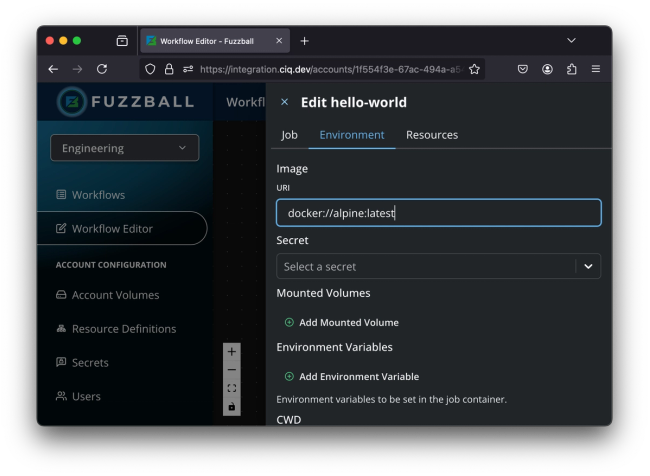Click the Image URI input field
This screenshot has width=650, height=476.
click(x=439, y=213)
